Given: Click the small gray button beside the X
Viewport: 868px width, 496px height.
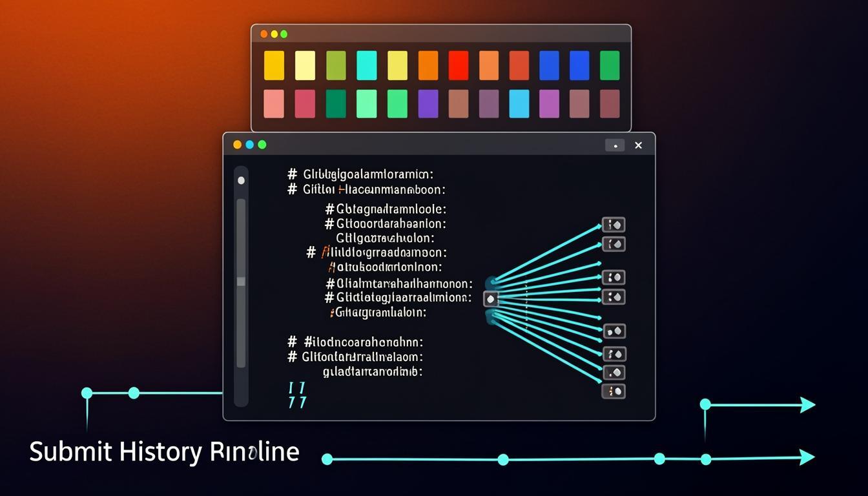Looking at the screenshot, I should 615,145.
